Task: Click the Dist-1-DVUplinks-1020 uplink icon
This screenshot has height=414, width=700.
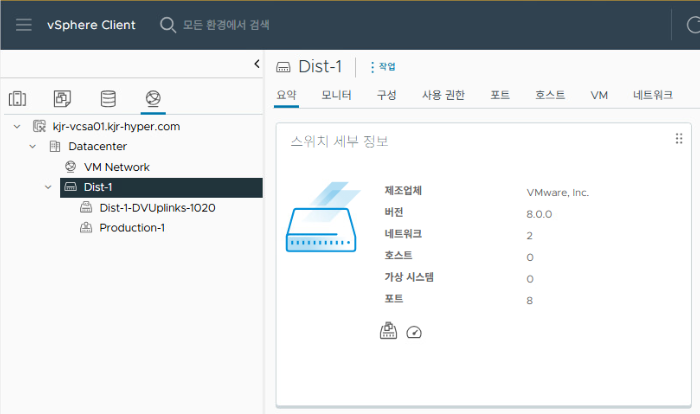Action: tap(86, 207)
